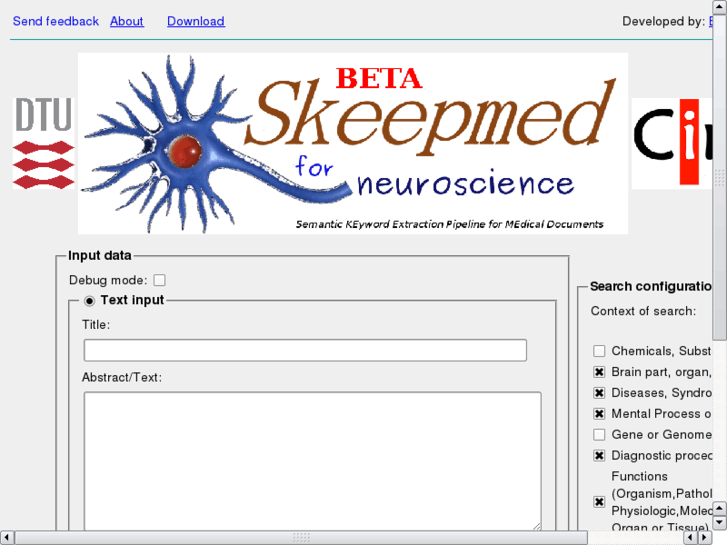Click the partially visible Ci logo

tap(672, 143)
